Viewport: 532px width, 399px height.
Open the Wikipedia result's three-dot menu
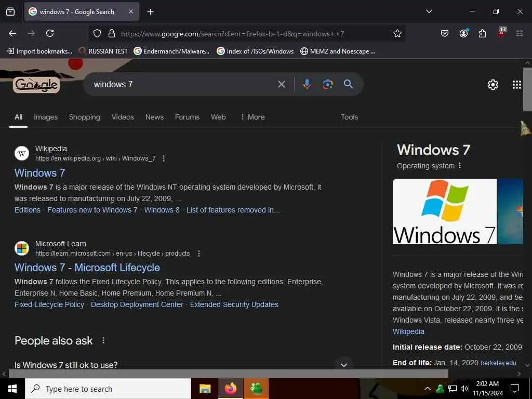164,158
